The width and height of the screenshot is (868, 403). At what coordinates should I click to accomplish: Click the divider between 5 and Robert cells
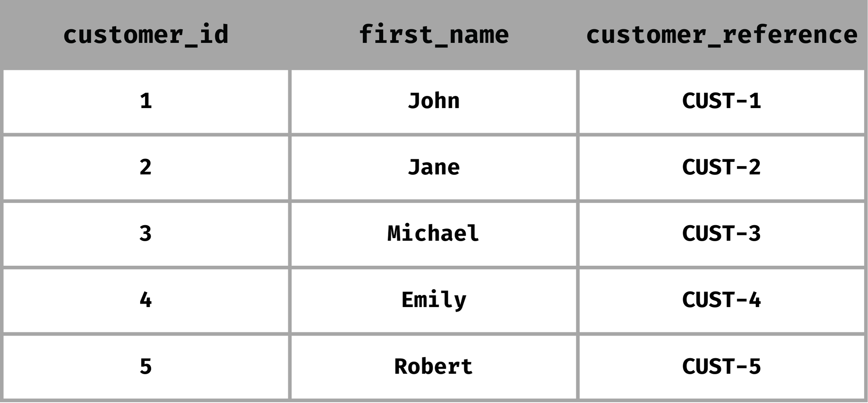(290, 367)
